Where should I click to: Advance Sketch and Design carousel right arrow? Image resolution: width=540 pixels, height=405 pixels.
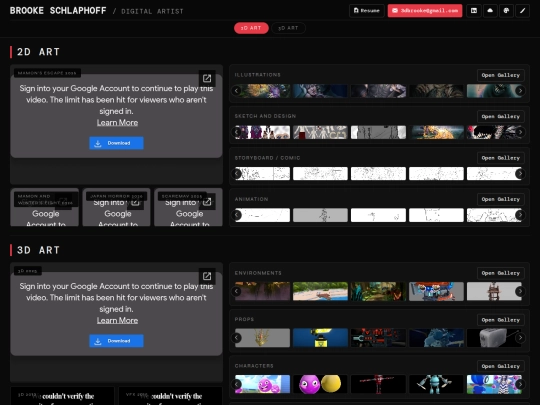(x=520, y=132)
